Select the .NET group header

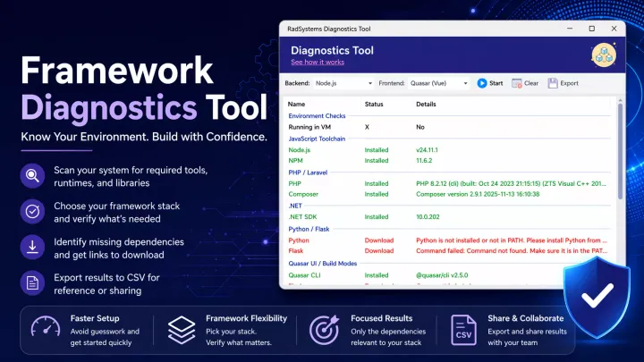295,206
